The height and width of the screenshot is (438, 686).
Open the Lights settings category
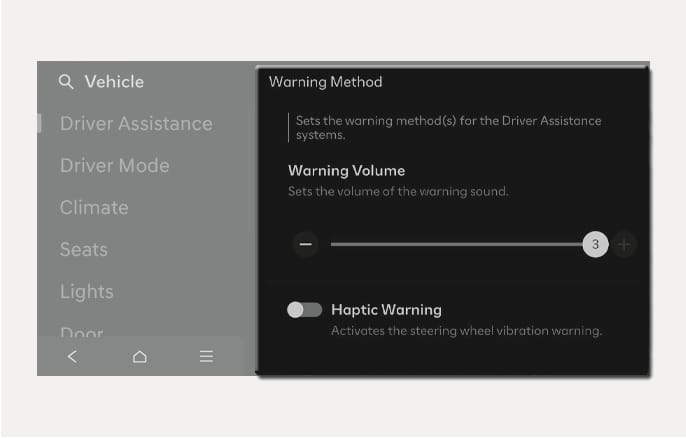[x=86, y=292]
